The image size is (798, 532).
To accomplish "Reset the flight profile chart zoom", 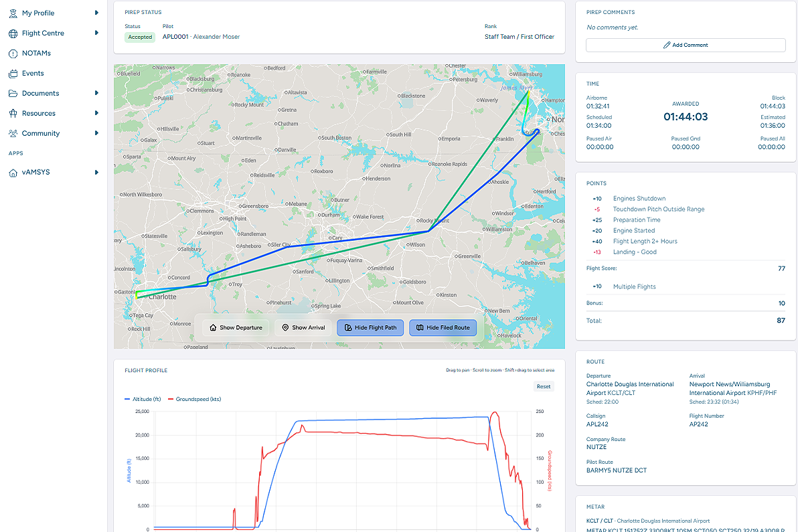I will (x=544, y=387).
